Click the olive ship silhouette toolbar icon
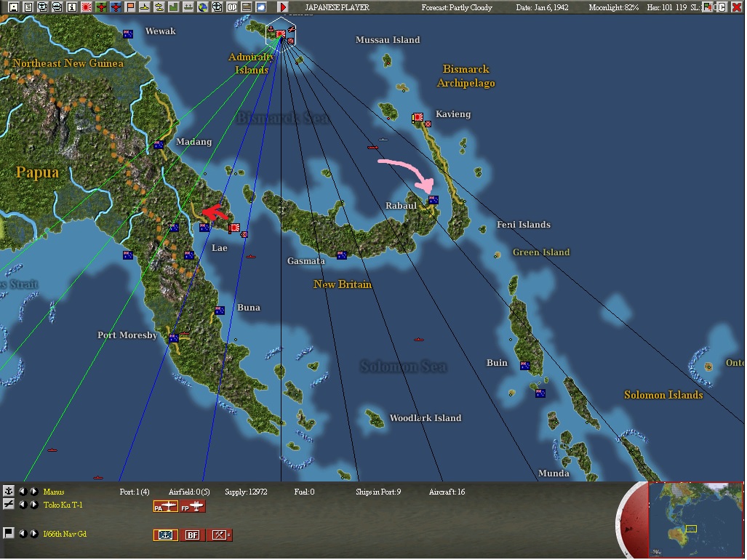This screenshot has width=747, height=560. tap(188, 7)
